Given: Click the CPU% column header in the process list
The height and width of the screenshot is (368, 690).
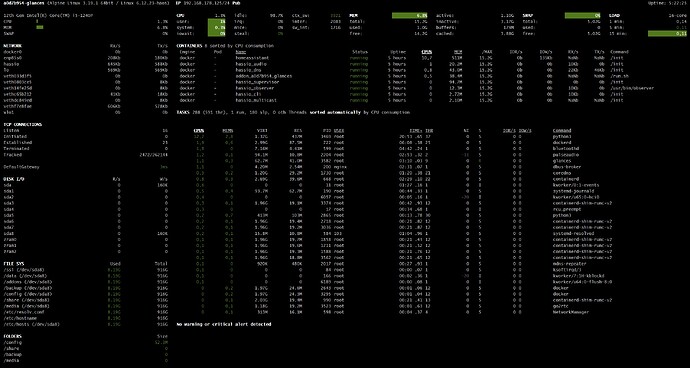Looking at the screenshot, I should (199, 130).
